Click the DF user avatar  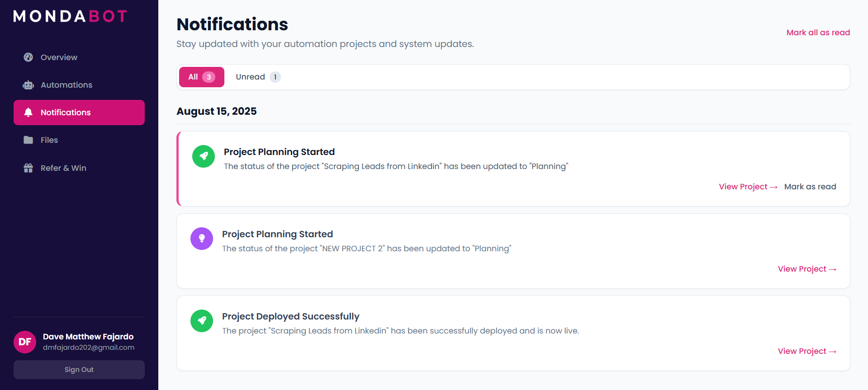(x=25, y=342)
